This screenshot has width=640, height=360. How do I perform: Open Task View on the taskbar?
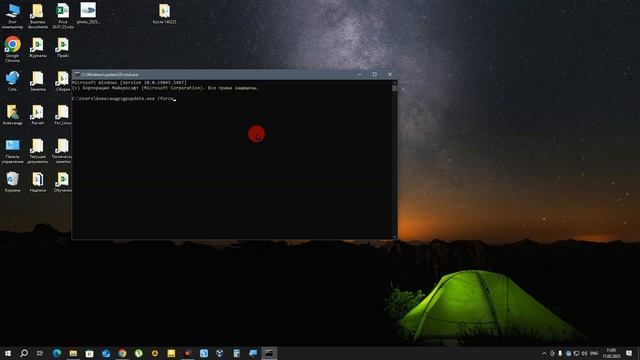click(x=40, y=353)
